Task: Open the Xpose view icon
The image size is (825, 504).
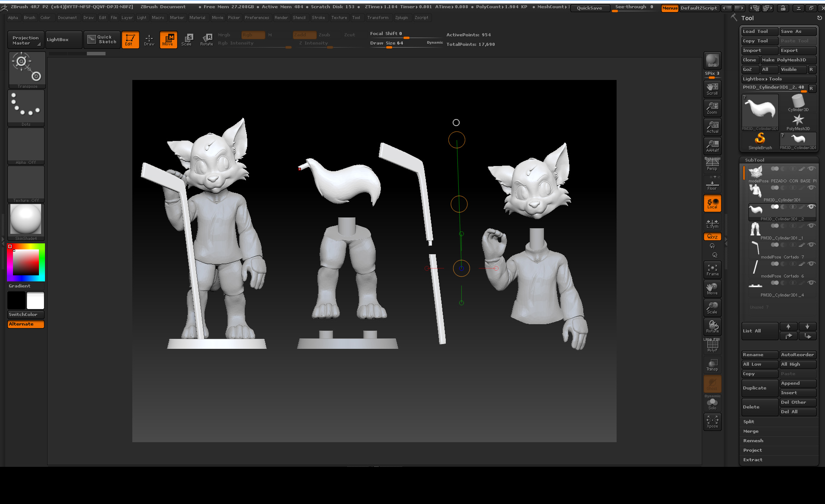Action: pyautogui.click(x=712, y=421)
